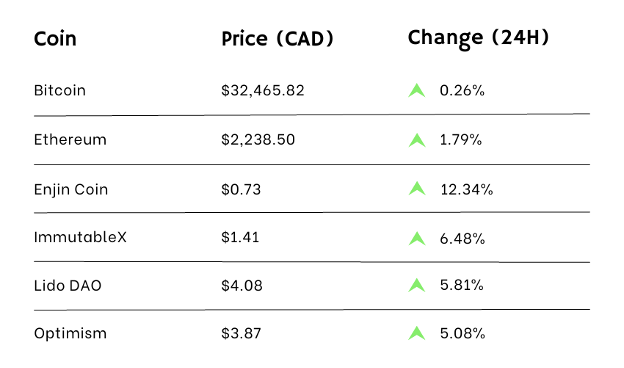Click the green up arrow beside ImmutableX's 6.48%
The height and width of the screenshot is (368, 624).
coord(417,238)
